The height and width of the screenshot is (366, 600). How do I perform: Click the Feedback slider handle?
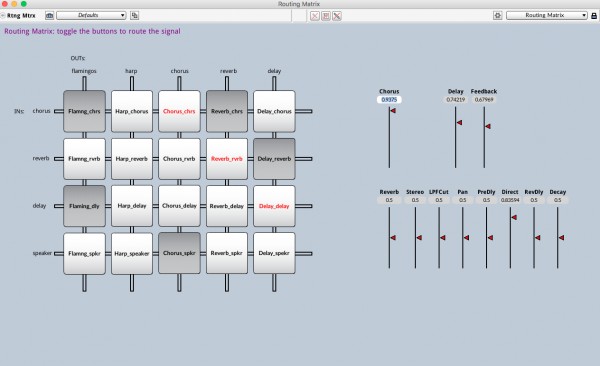[x=488, y=126]
